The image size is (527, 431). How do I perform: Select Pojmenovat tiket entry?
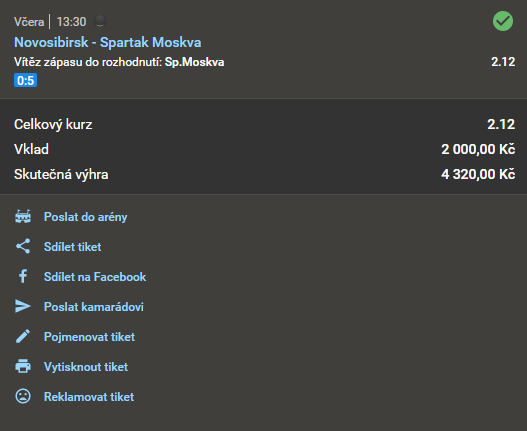(89, 337)
